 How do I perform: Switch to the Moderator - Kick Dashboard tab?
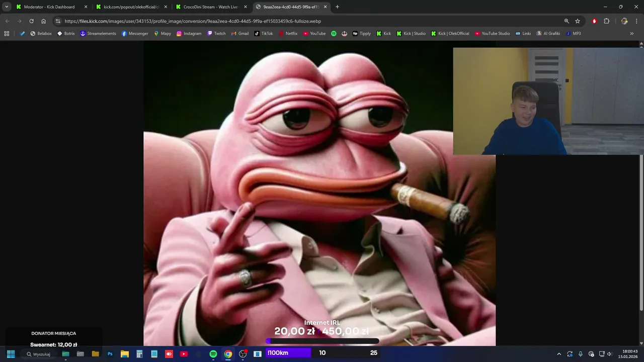point(52,7)
